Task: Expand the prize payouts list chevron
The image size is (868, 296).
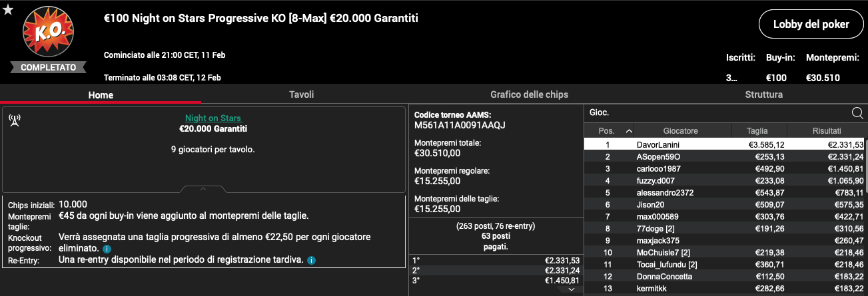Action: click(x=571, y=289)
